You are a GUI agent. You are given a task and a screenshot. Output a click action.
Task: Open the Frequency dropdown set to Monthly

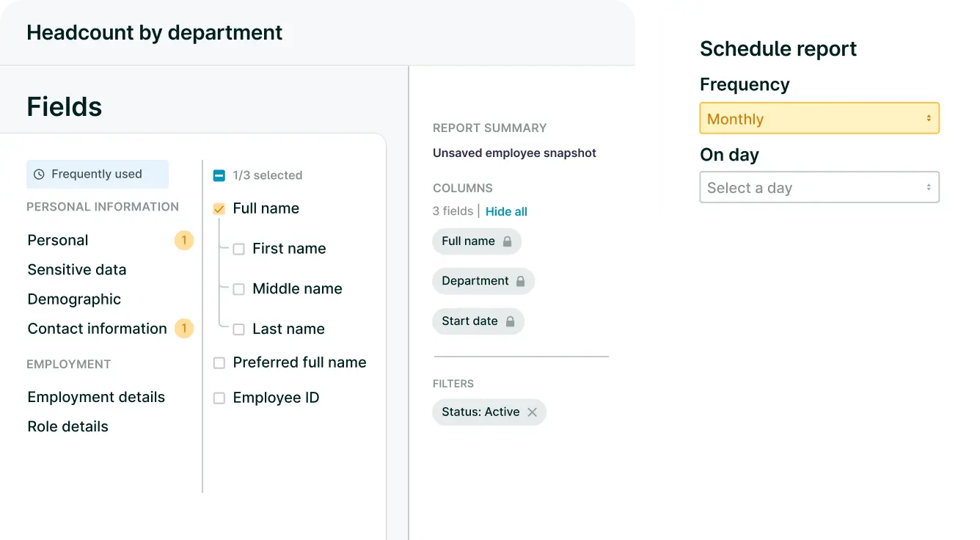click(819, 119)
